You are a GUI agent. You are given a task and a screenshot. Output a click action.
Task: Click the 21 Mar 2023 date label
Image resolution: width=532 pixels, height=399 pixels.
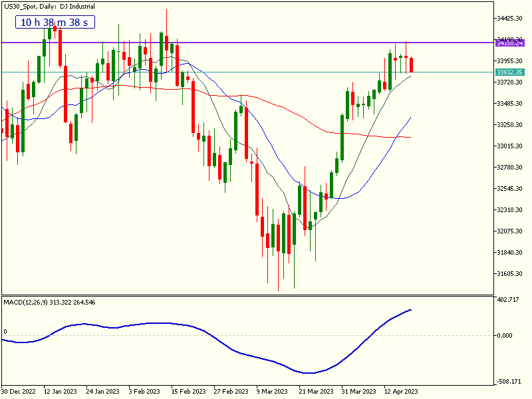tap(316, 392)
